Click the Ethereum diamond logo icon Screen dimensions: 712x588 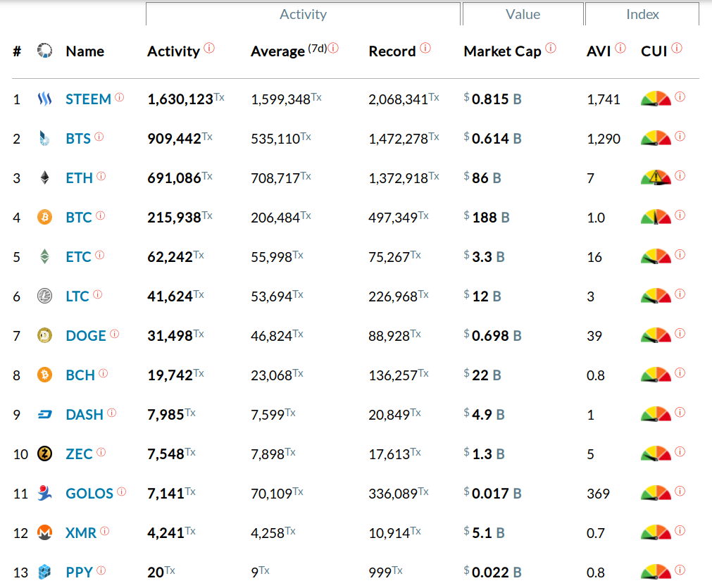[44, 178]
